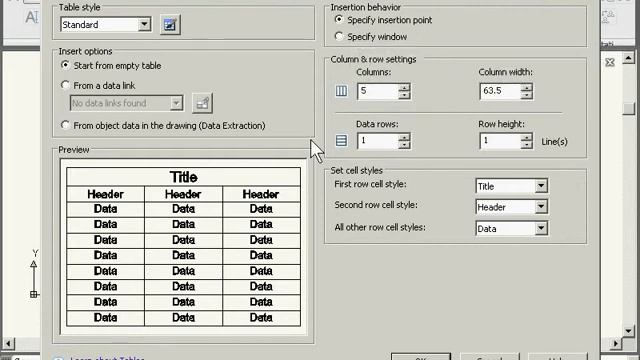This screenshot has width=640, height=360.
Task: Select From a data link option
Action: pos(65,85)
